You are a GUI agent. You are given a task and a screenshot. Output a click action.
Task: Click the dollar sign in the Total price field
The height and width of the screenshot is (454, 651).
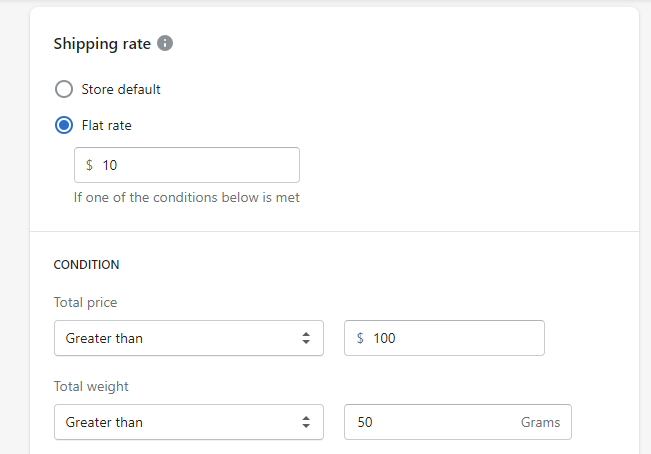click(x=360, y=338)
